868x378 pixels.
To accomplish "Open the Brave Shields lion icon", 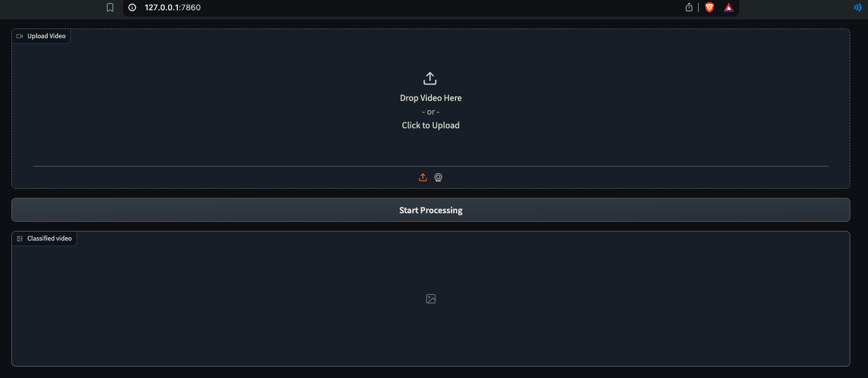I will (x=710, y=7).
